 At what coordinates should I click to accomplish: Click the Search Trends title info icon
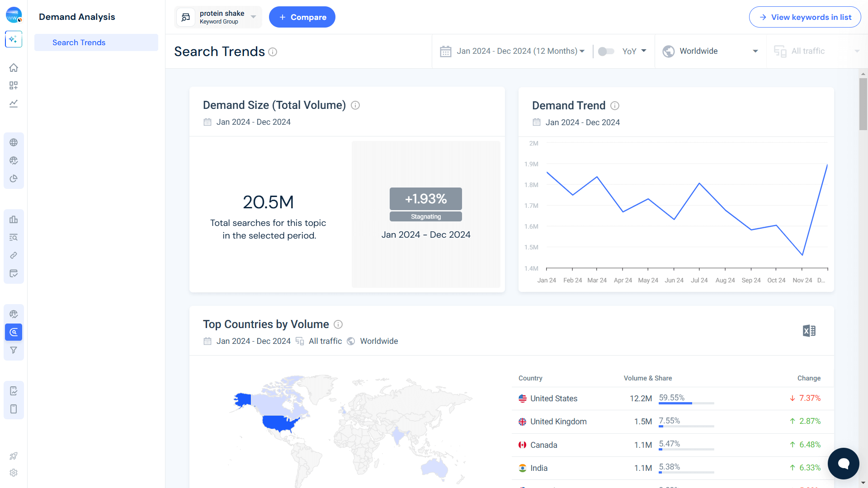coord(273,52)
